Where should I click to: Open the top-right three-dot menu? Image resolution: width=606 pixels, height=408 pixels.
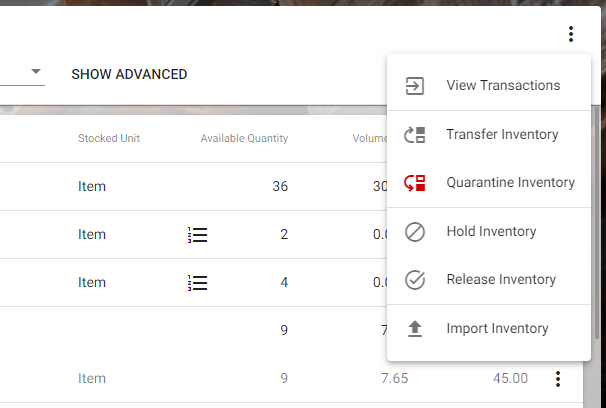pyautogui.click(x=571, y=35)
